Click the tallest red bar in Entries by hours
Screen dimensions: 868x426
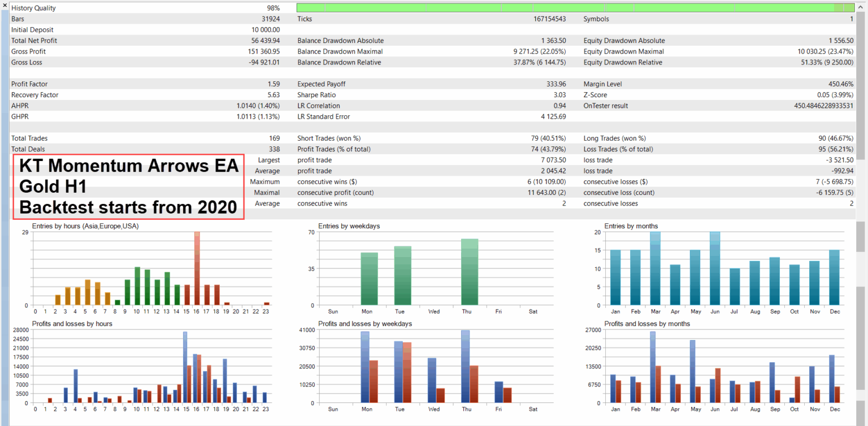click(197, 268)
